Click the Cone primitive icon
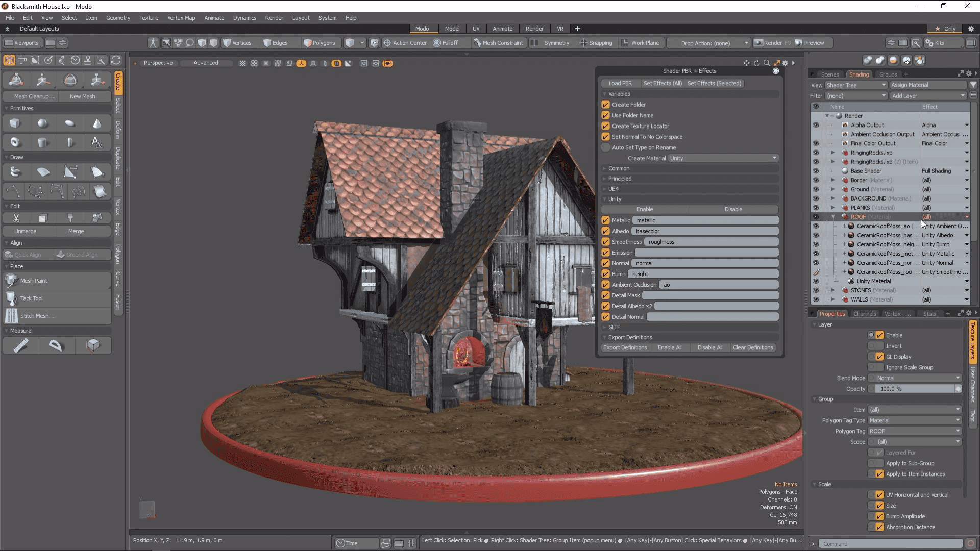 coord(97,123)
